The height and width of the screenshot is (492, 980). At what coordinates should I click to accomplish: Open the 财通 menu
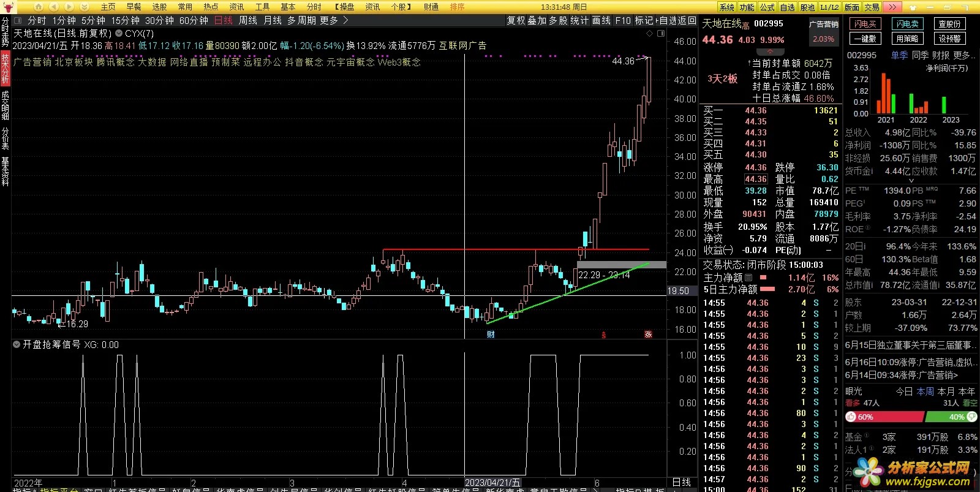pyautogui.click(x=431, y=7)
